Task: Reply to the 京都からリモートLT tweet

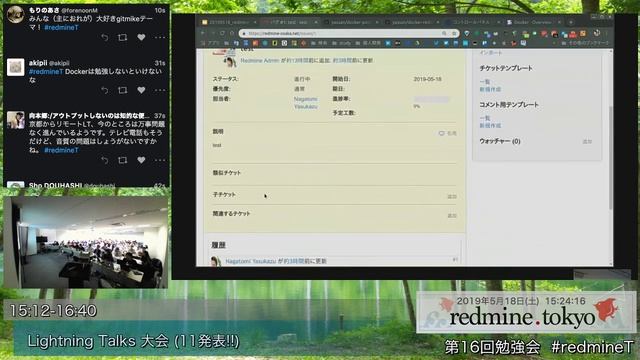Action: click(105, 160)
